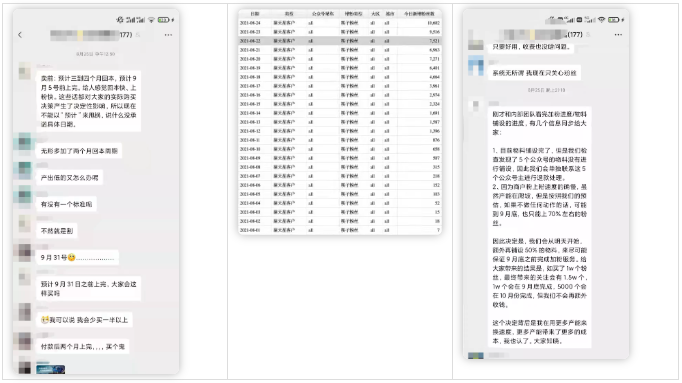Click the 2021-08-15 date cell
The height and width of the screenshot is (383, 682).
[x=250, y=104]
